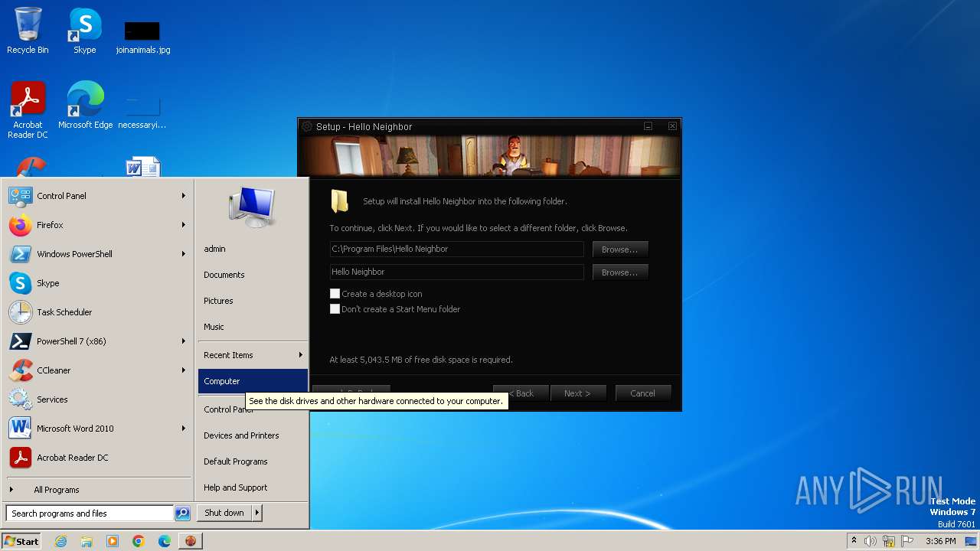Screen dimensions: 980x551
Task: Expand Windows PowerShell jump list arrow
Action: point(184,254)
